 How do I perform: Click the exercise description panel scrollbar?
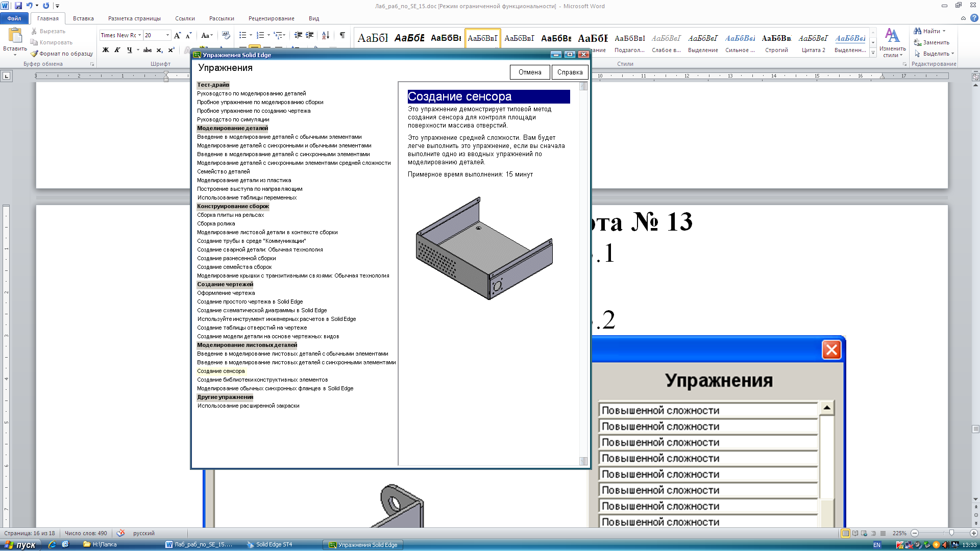pyautogui.click(x=583, y=274)
